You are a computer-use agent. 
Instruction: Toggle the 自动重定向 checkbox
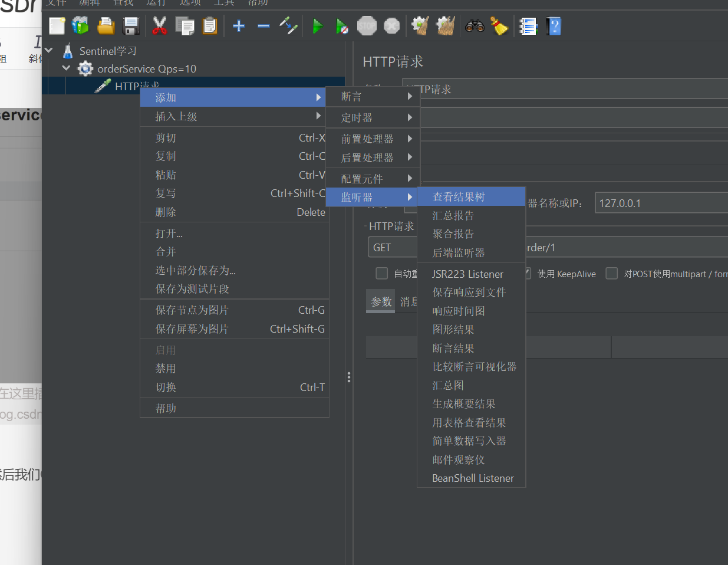tap(382, 273)
